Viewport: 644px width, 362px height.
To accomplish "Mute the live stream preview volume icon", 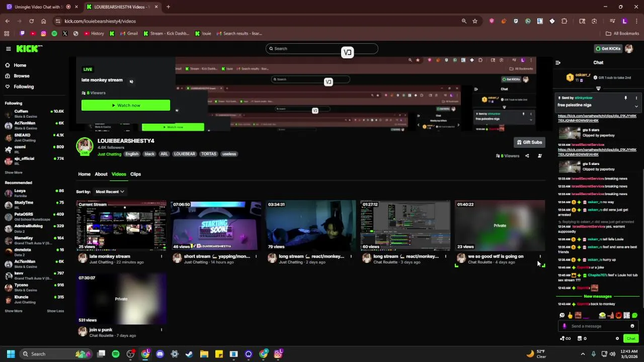I will point(131,81).
